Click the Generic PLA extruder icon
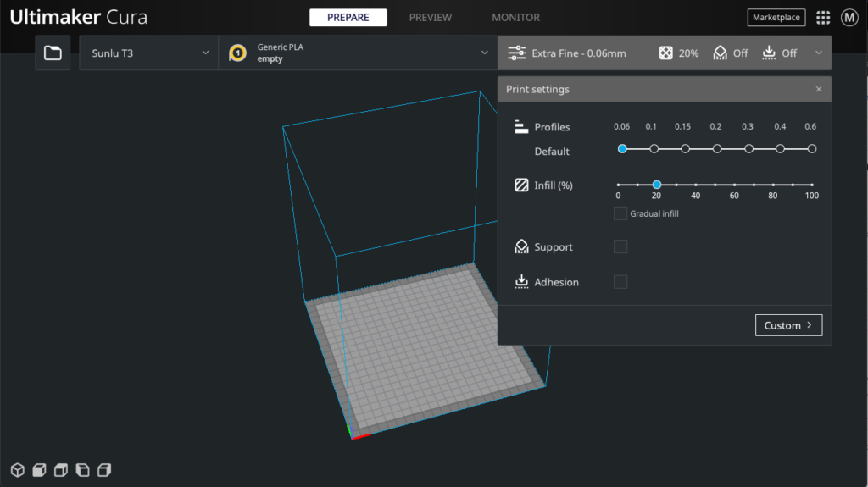The image size is (868, 487). pyautogui.click(x=238, y=53)
